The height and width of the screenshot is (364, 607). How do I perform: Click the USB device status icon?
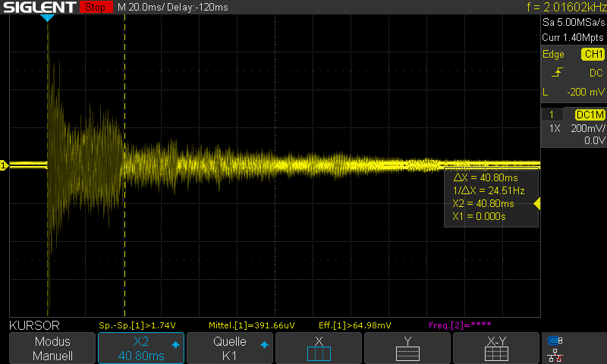click(x=555, y=340)
